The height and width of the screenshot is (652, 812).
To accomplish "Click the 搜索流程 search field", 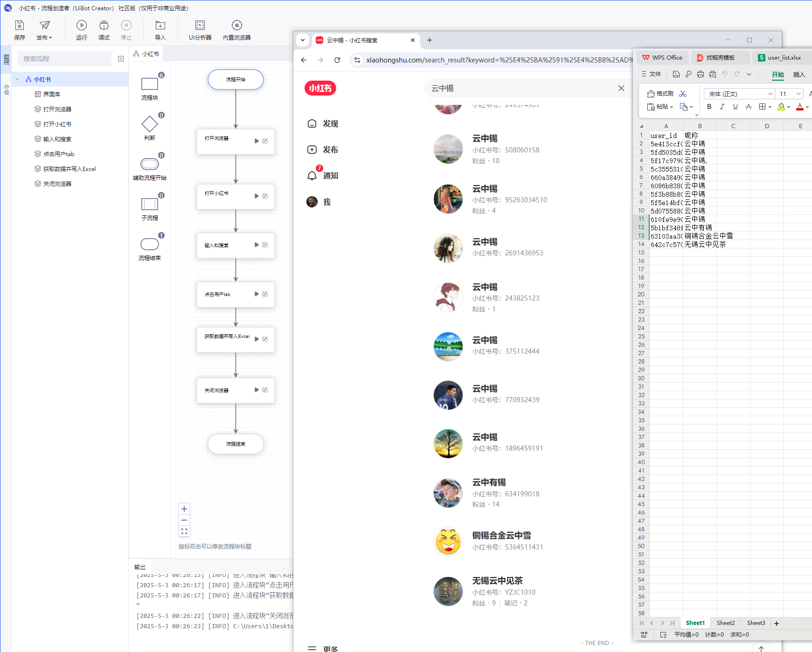I will tap(64, 59).
